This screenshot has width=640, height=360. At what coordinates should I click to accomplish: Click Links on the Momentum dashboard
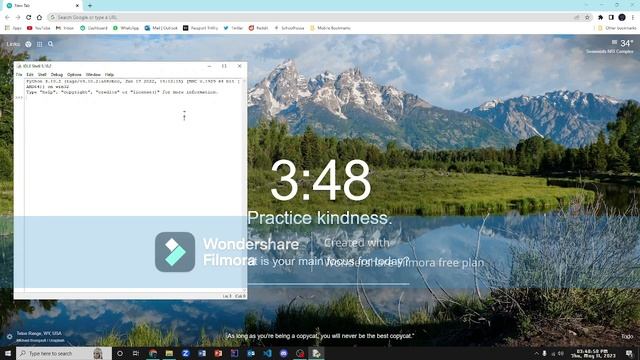13,44
